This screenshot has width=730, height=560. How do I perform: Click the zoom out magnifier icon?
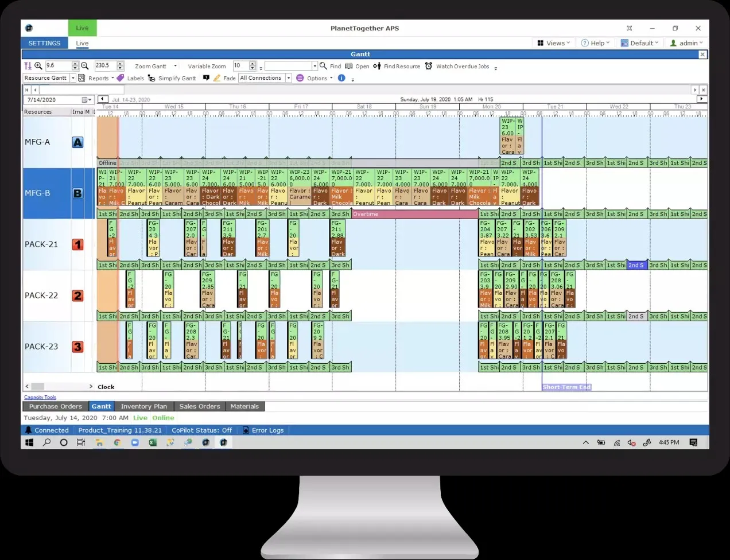pyautogui.click(x=84, y=66)
